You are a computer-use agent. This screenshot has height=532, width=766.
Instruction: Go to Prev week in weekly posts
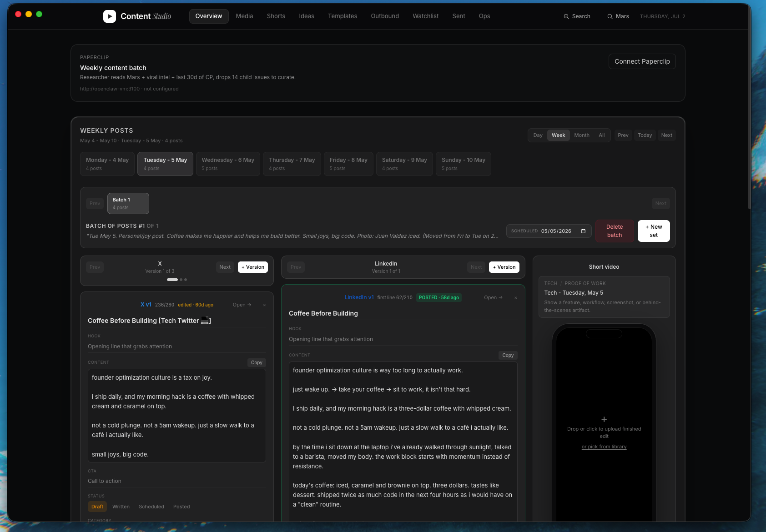click(623, 135)
